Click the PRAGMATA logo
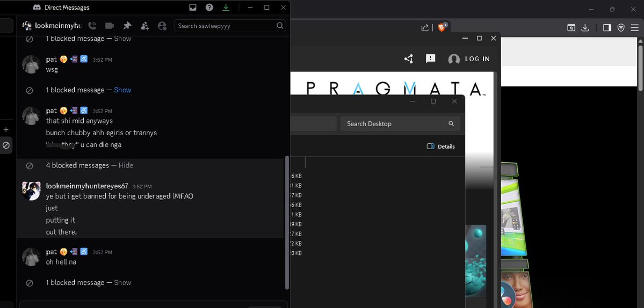Screen dimensions: 644x308 click(x=395, y=89)
